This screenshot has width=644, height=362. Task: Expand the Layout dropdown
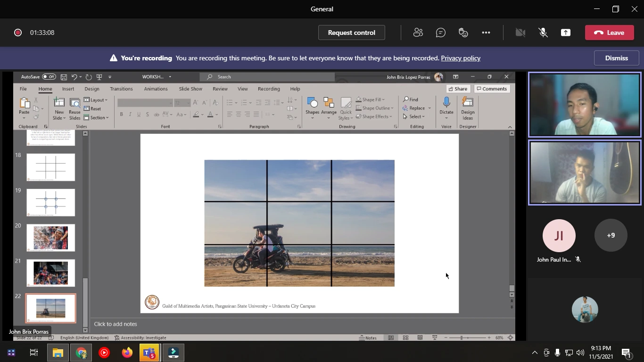click(96, 100)
